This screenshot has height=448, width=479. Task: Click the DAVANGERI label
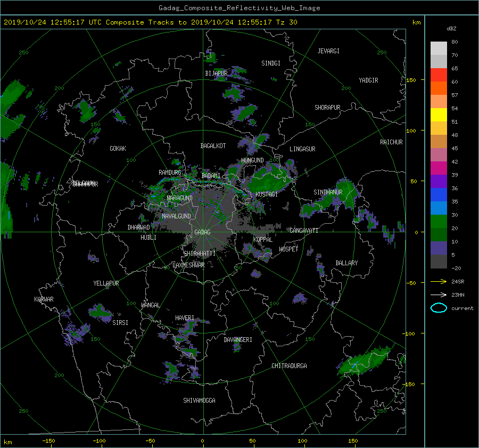pyautogui.click(x=238, y=340)
